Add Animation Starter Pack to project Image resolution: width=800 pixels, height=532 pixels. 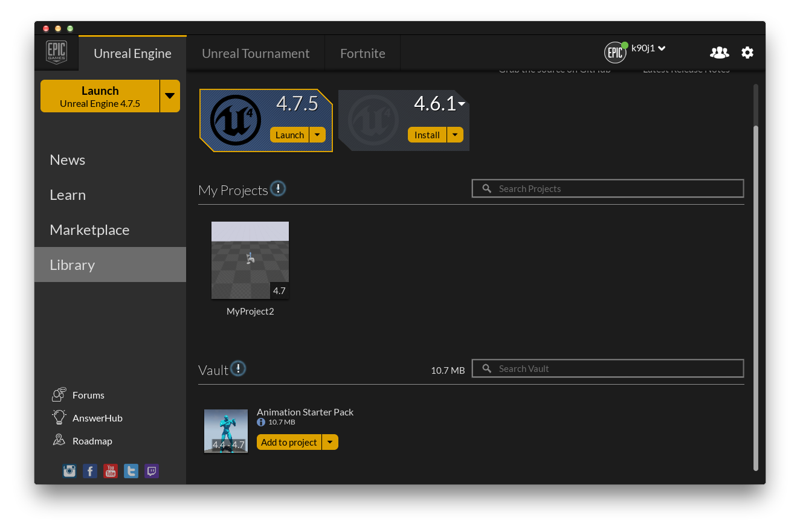[289, 443]
